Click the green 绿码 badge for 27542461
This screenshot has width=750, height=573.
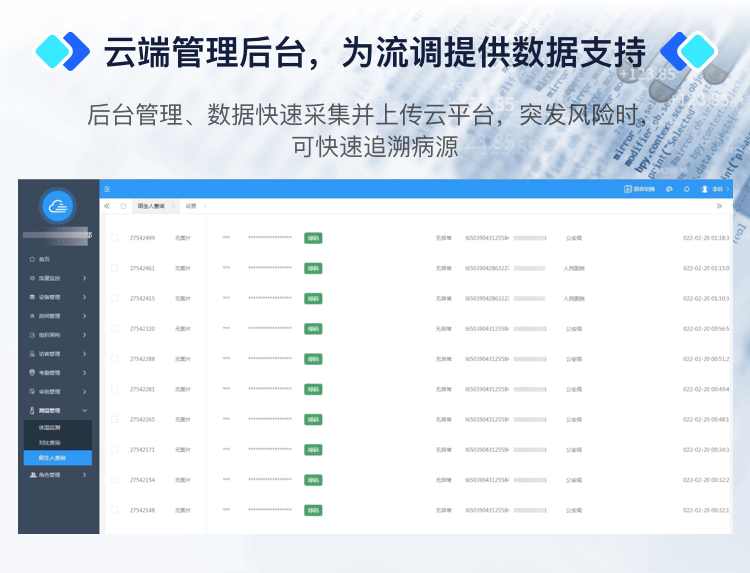pyautogui.click(x=313, y=268)
